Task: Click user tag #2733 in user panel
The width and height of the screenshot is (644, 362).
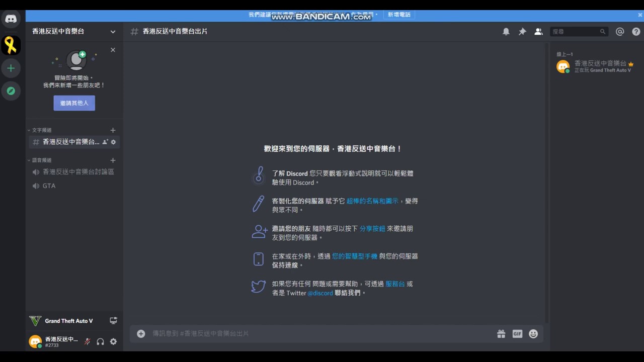Action: [52, 346]
